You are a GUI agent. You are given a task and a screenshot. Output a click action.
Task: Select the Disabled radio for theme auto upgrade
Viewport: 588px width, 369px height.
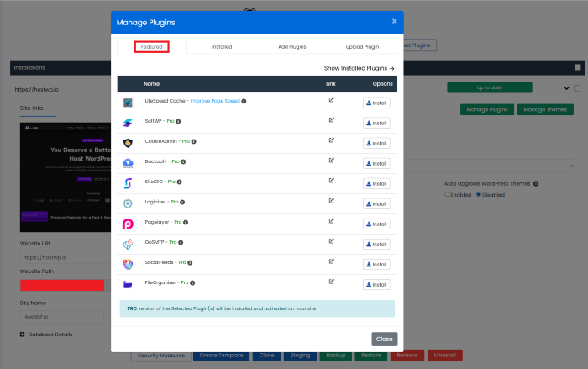tap(479, 194)
